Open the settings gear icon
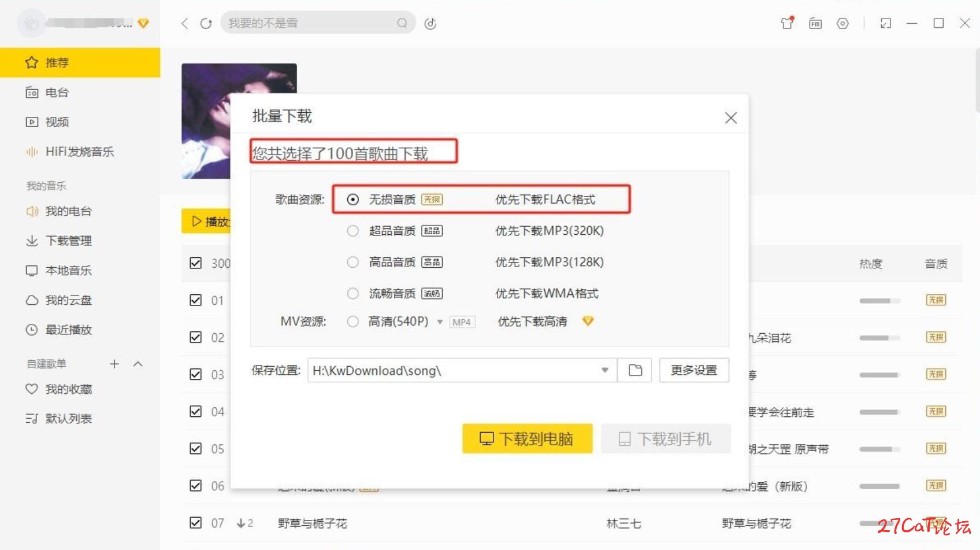The image size is (980, 550). point(842,23)
